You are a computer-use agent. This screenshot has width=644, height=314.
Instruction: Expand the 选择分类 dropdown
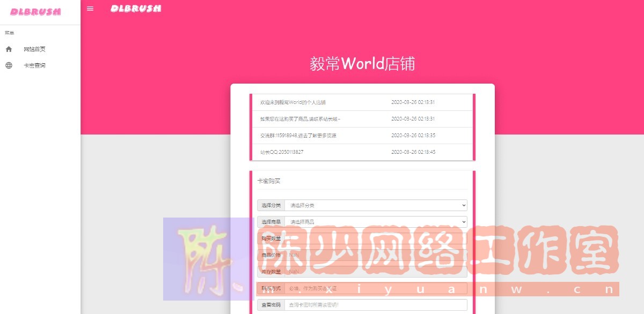pos(376,205)
